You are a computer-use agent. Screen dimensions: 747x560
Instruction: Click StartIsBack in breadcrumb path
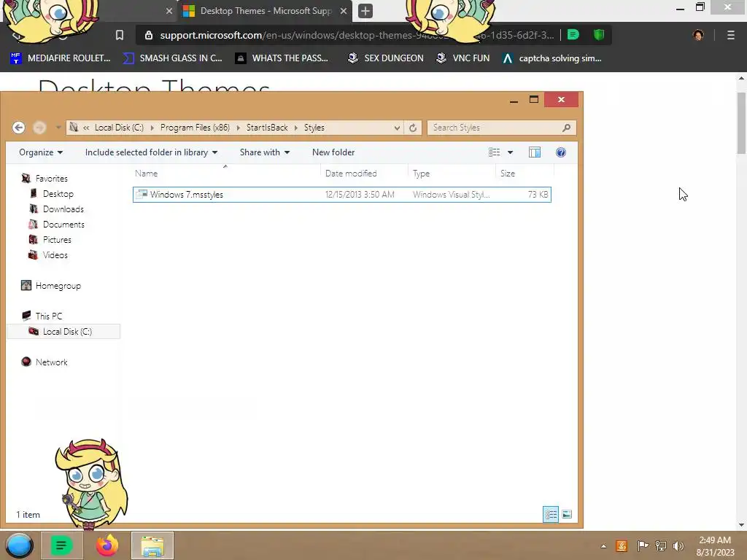(267, 128)
